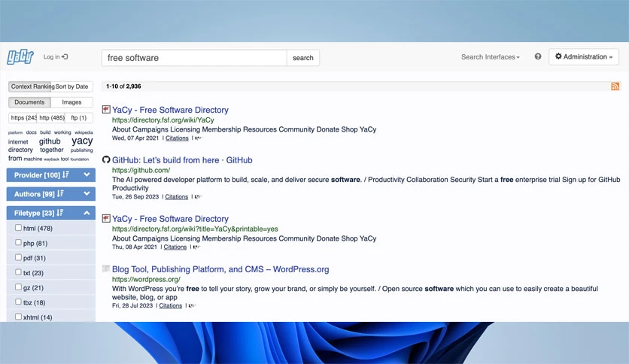The height and width of the screenshot is (364, 629).
Task: Open first 'YaCy - Free Software Directory' result
Action: coord(170,110)
